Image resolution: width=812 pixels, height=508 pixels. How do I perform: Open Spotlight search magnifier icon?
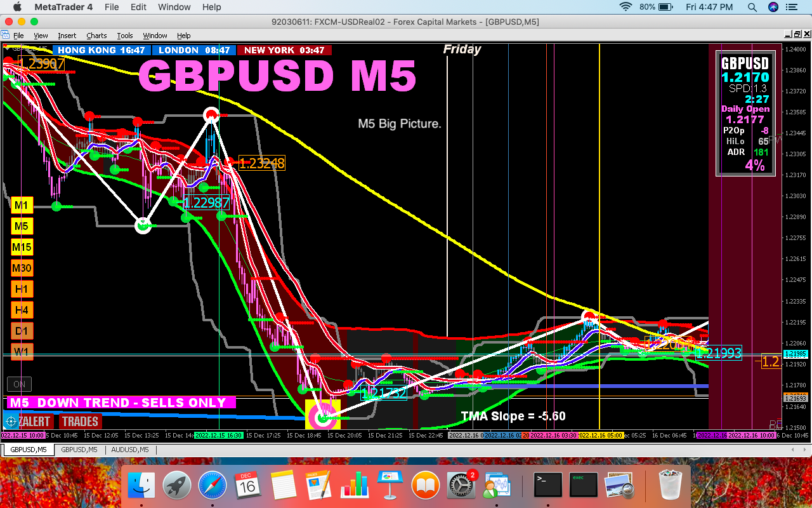pos(752,7)
